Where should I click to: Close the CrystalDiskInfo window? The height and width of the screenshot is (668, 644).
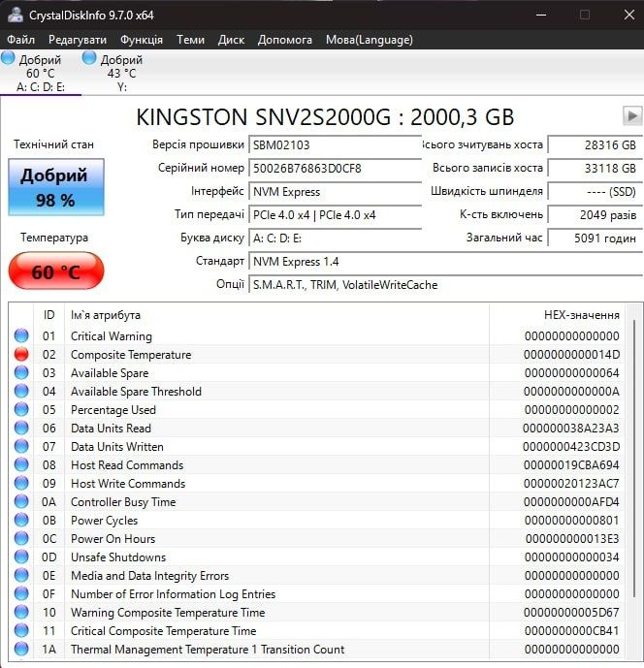coord(629,15)
